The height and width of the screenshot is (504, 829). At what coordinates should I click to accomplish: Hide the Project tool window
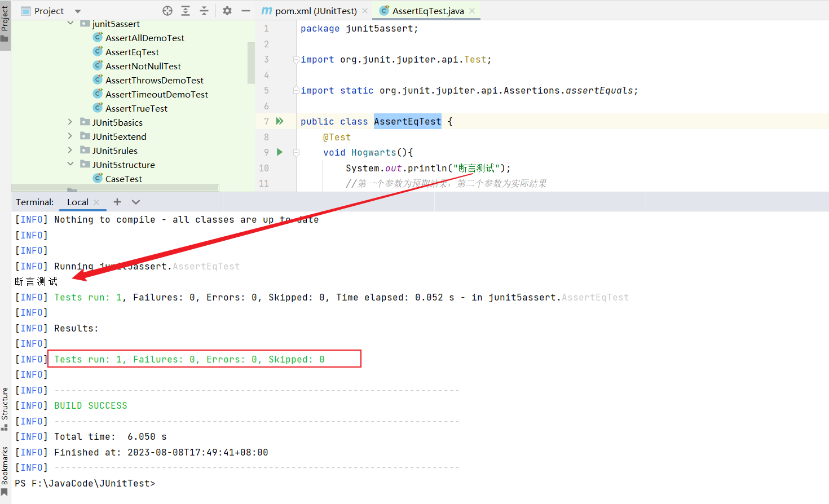[245, 11]
